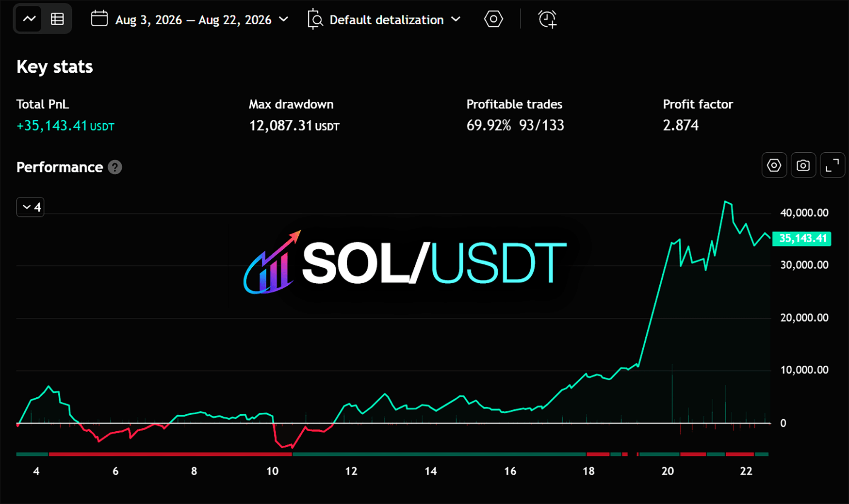Screen dimensions: 849x504
Task: Open Performance chart settings icon
Action: tap(774, 165)
